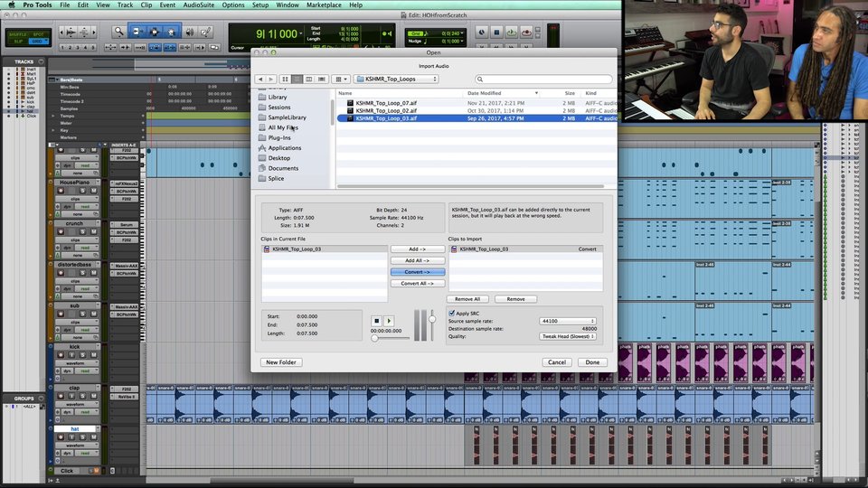Viewport: 868px width, 488px height.
Task: Open the Source sample rate 44100 dropdown
Action: (568, 321)
